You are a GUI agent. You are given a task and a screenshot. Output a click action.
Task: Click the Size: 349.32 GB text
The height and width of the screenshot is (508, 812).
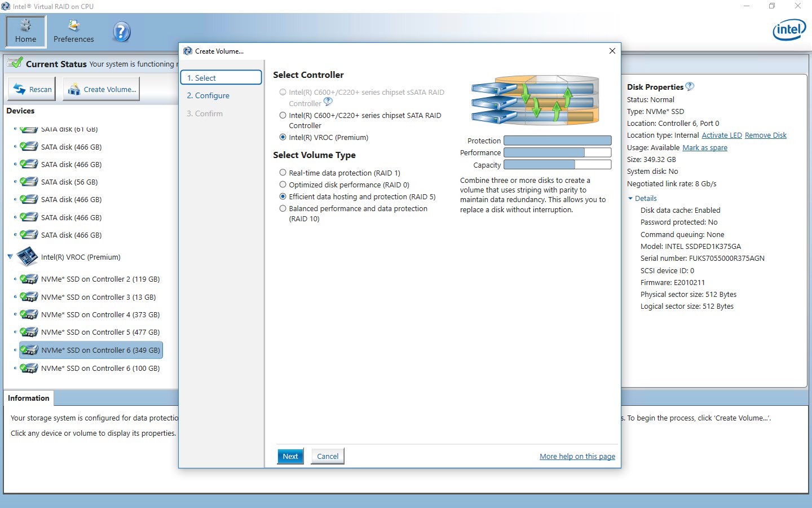(651, 160)
